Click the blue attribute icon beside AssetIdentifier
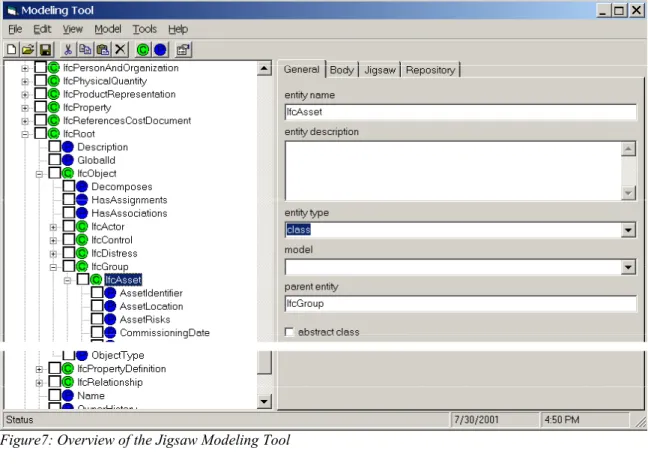 click(110, 293)
